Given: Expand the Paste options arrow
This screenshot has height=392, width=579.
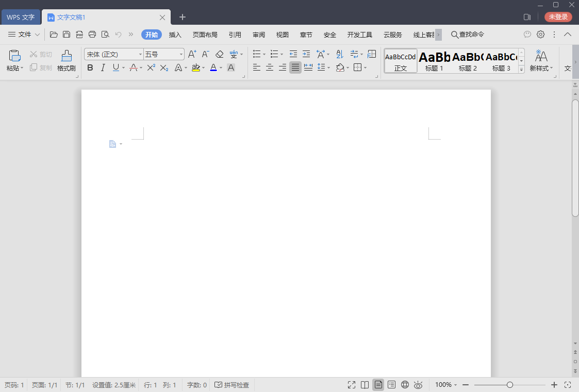Looking at the screenshot, I should (x=22, y=68).
